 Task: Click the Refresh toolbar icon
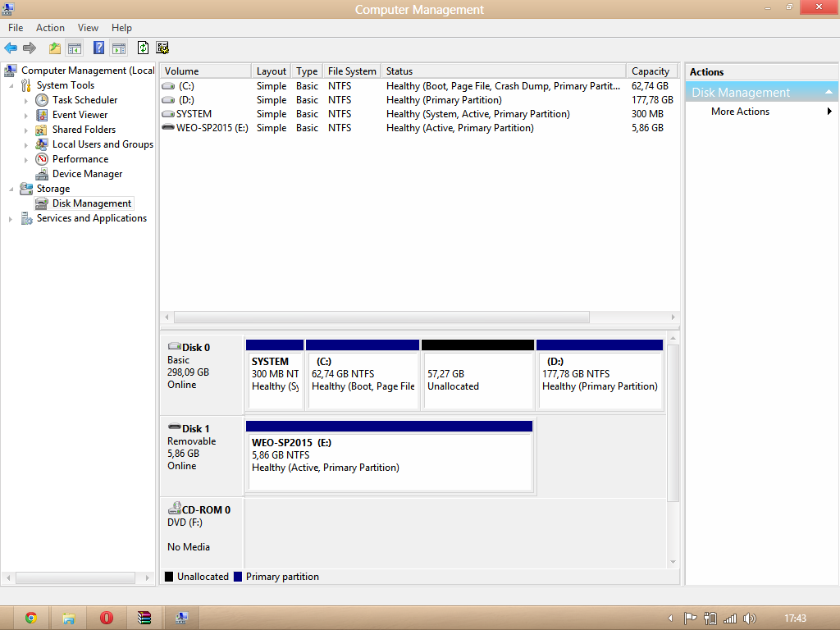(x=143, y=48)
